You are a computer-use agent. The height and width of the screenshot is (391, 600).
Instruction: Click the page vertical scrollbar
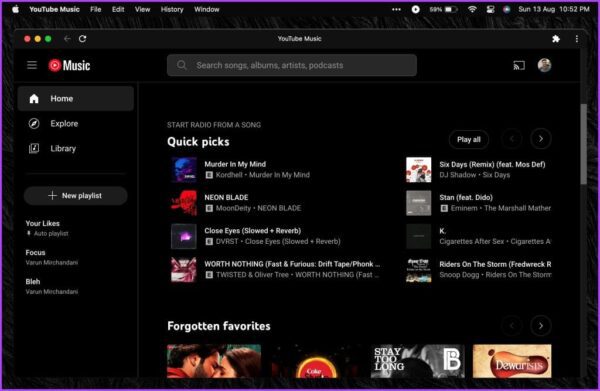coord(583,144)
